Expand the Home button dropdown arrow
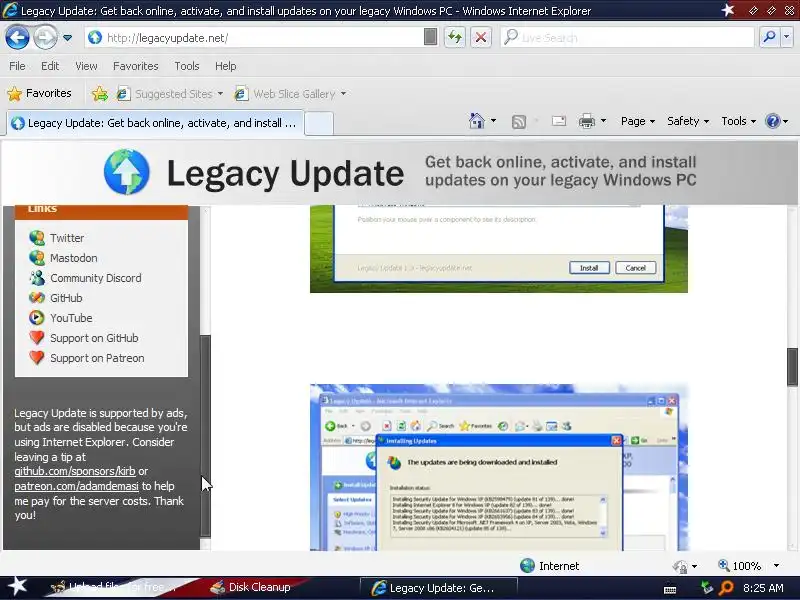The image size is (800, 600). [493, 121]
